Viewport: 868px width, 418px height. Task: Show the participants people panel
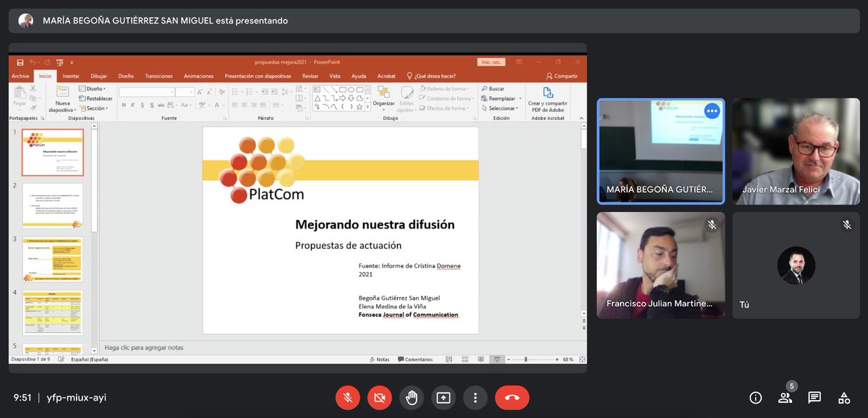click(x=785, y=397)
